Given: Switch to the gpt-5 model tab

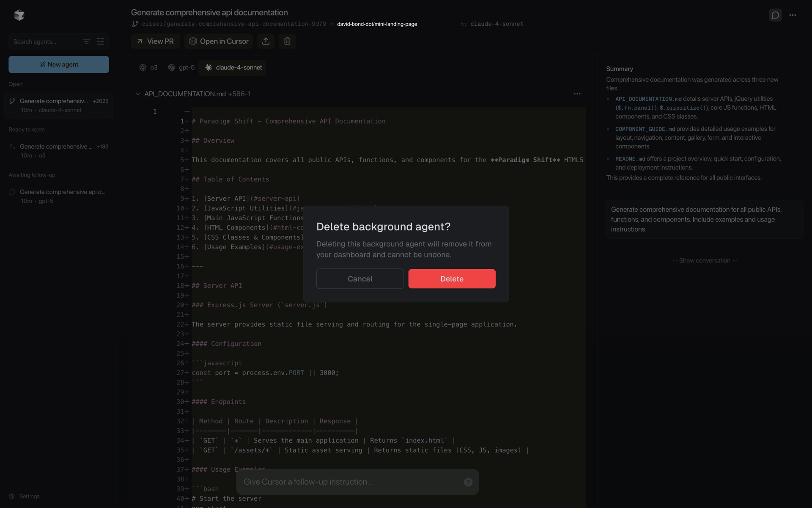Looking at the screenshot, I should (x=181, y=67).
